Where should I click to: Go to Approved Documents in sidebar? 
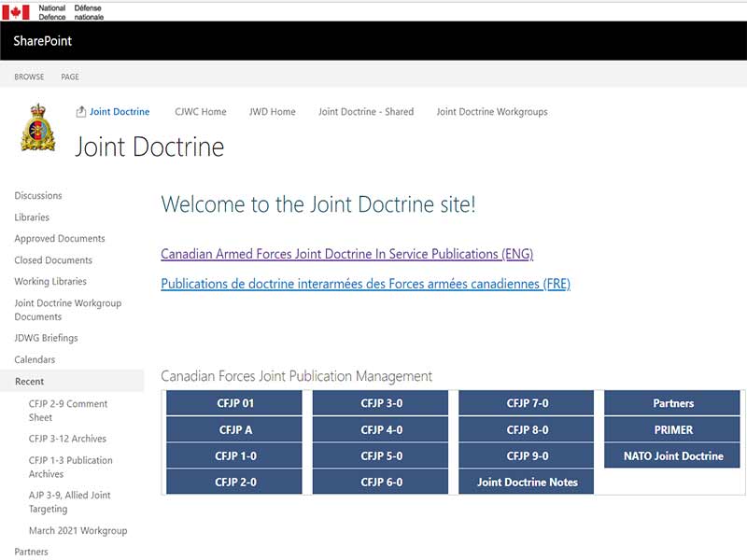click(x=60, y=239)
